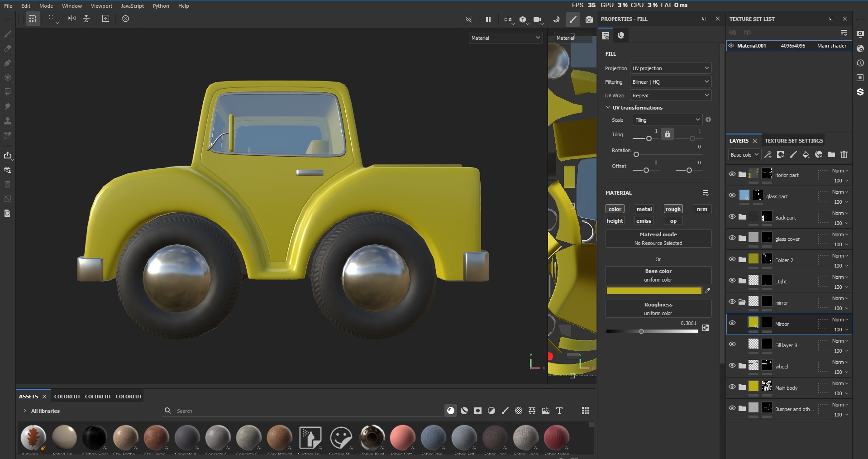The image size is (868, 459).
Task: Pick base color with the eyedropper icon
Action: coord(707,291)
